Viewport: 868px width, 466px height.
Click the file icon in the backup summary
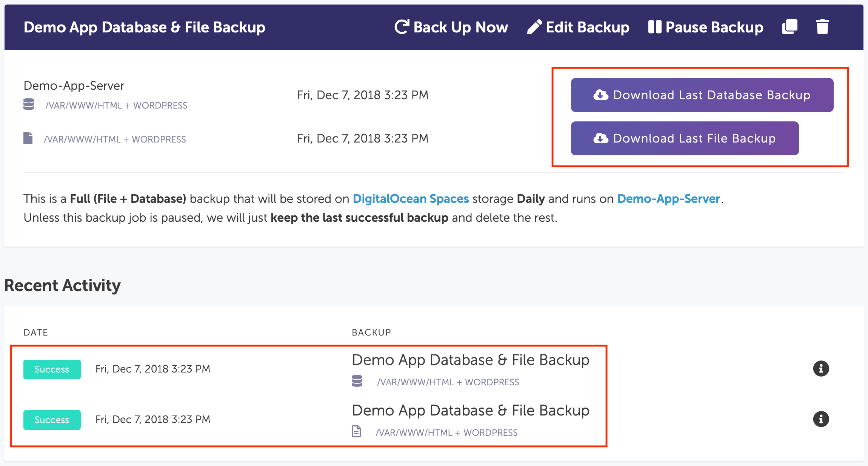pos(28,138)
